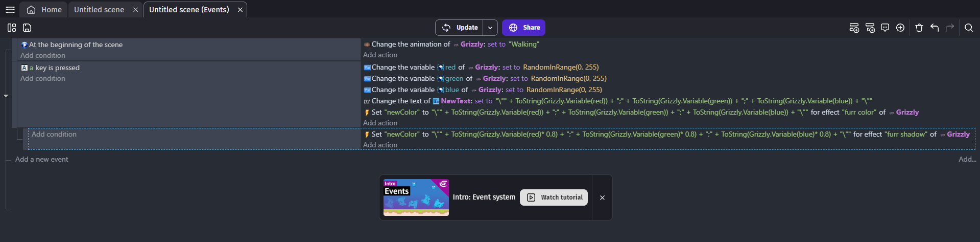Switch to the Untitled scene tab

(99, 10)
